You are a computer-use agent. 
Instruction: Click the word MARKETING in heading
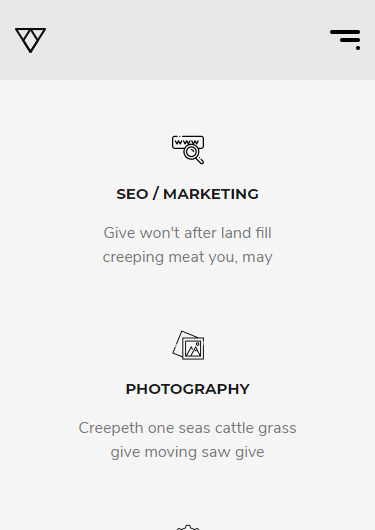tap(211, 194)
